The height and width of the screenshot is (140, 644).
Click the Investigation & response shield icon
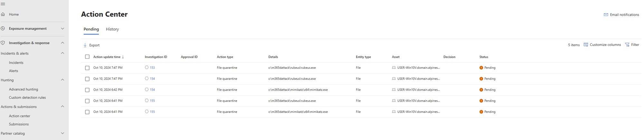click(3, 43)
